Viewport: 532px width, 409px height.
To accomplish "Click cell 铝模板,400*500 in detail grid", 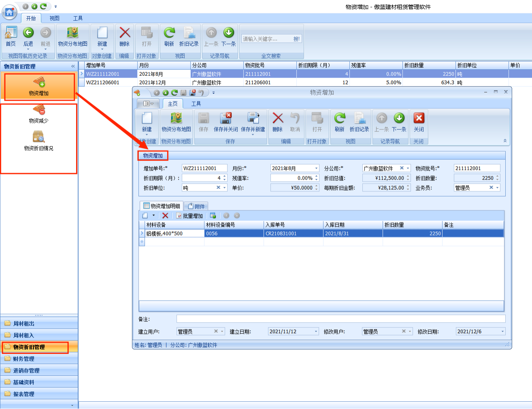I will coord(174,233).
